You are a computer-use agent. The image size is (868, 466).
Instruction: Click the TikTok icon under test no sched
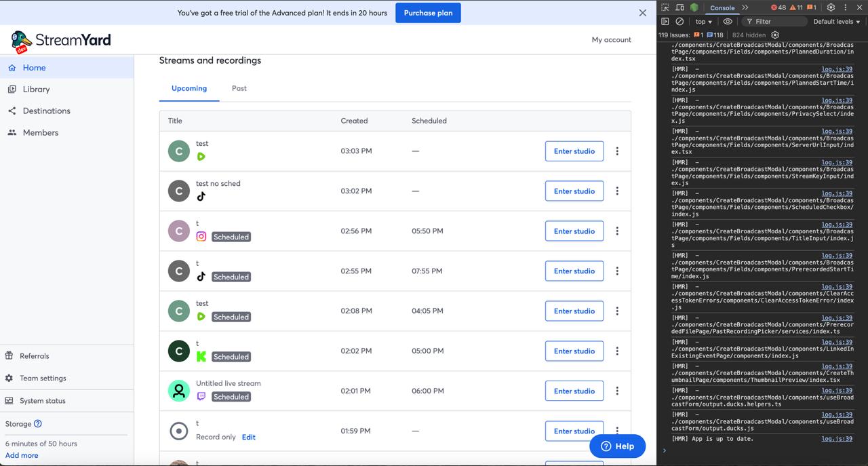click(x=201, y=197)
